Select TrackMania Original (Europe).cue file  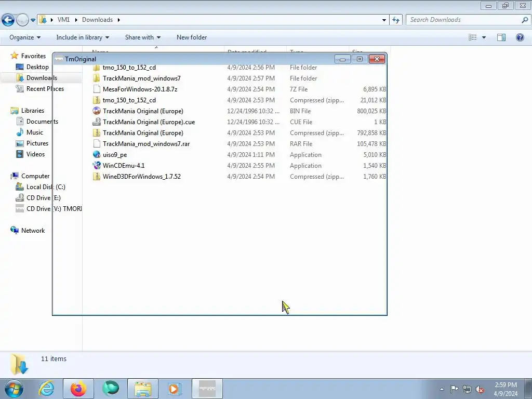coord(149,122)
